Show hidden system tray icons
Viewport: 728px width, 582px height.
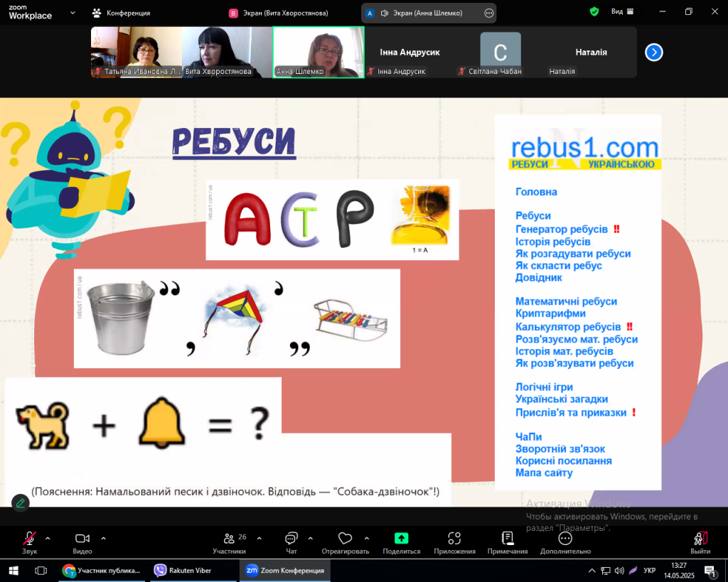point(591,571)
